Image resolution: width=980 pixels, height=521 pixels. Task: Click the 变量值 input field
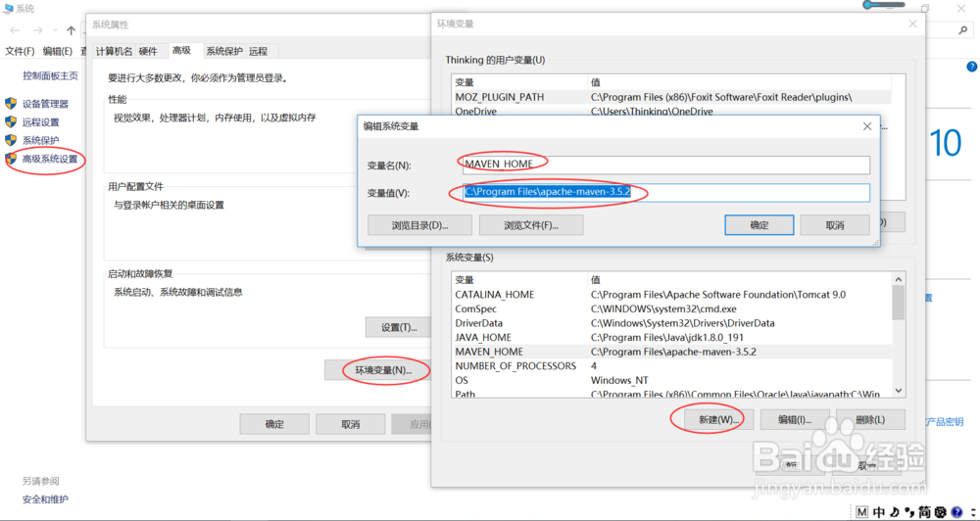click(x=665, y=193)
